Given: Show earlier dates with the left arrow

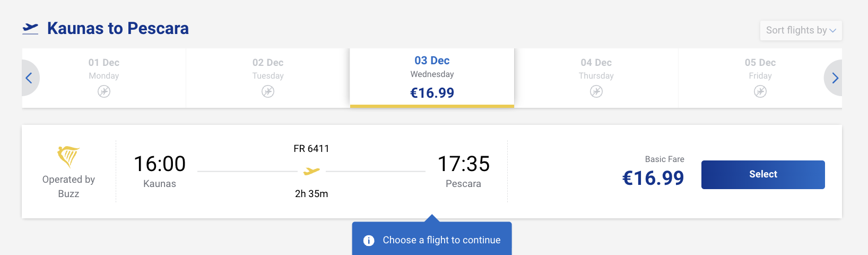Looking at the screenshot, I should click(29, 78).
